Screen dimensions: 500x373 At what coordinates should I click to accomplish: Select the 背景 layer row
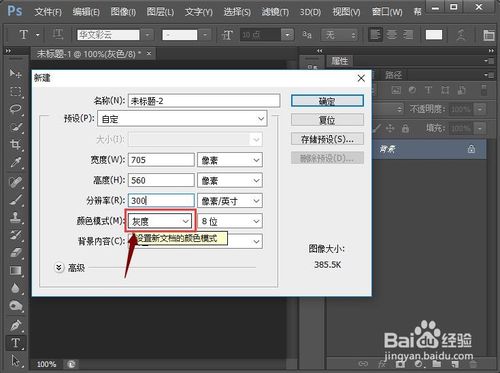(x=429, y=149)
